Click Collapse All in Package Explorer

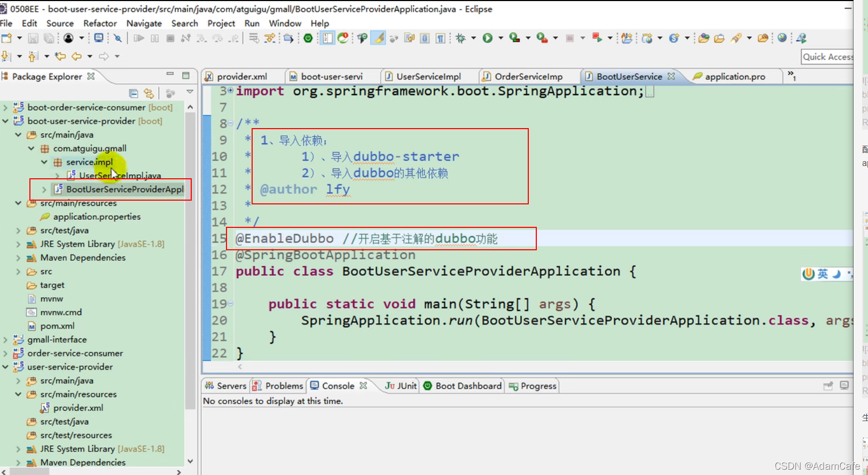(134, 93)
